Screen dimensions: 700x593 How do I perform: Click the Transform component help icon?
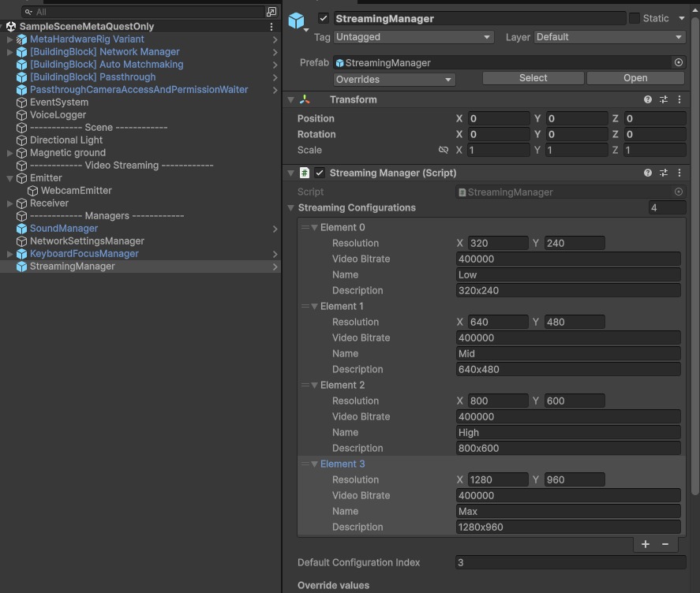(x=648, y=100)
